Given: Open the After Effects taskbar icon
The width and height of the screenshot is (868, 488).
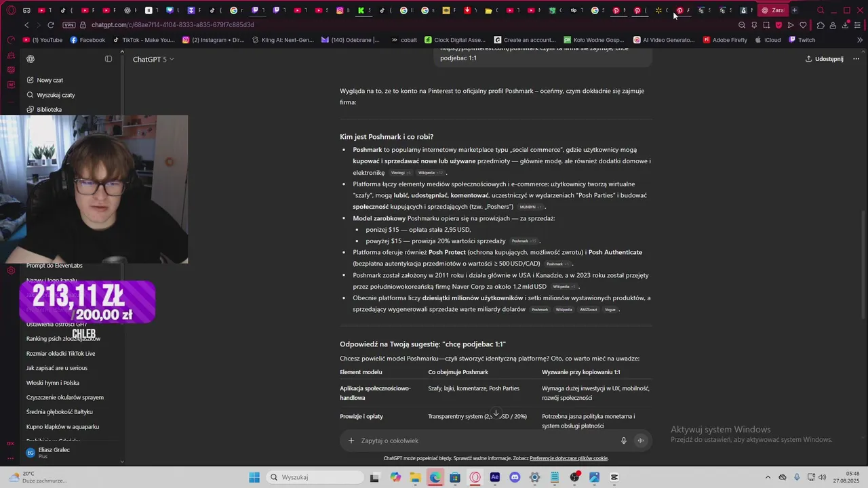Looking at the screenshot, I should [x=495, y=477].
